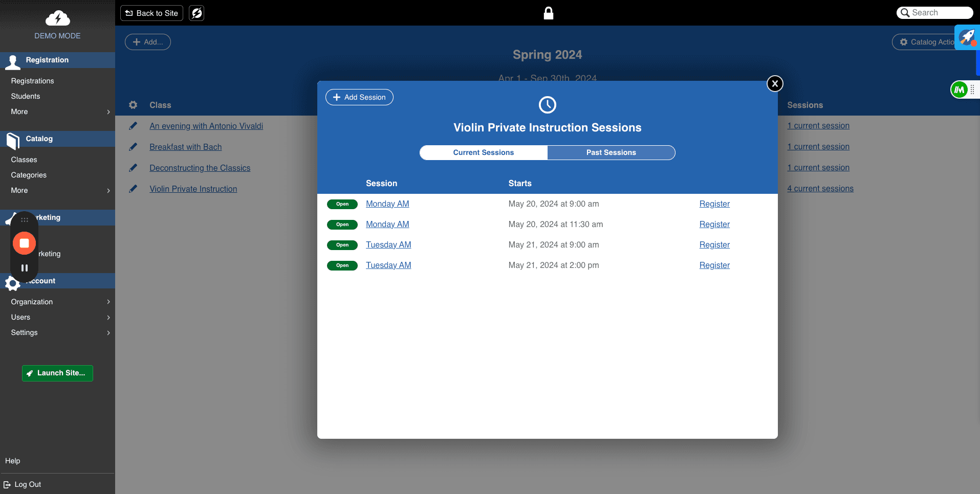Screen dimensions: 980x494
Task: Open Tuesday AM 2:00 pm session link
Action: (x=388, y=265)
